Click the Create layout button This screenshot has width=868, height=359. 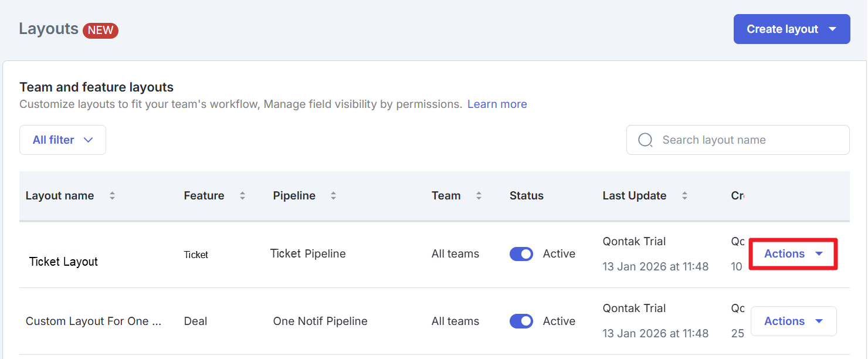(782, 29)
